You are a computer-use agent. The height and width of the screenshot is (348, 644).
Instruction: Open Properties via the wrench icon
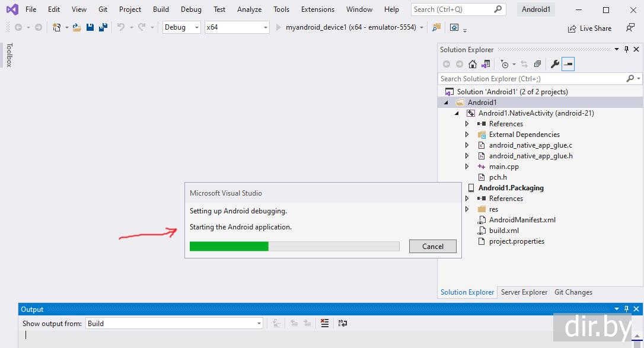(555, 64)
